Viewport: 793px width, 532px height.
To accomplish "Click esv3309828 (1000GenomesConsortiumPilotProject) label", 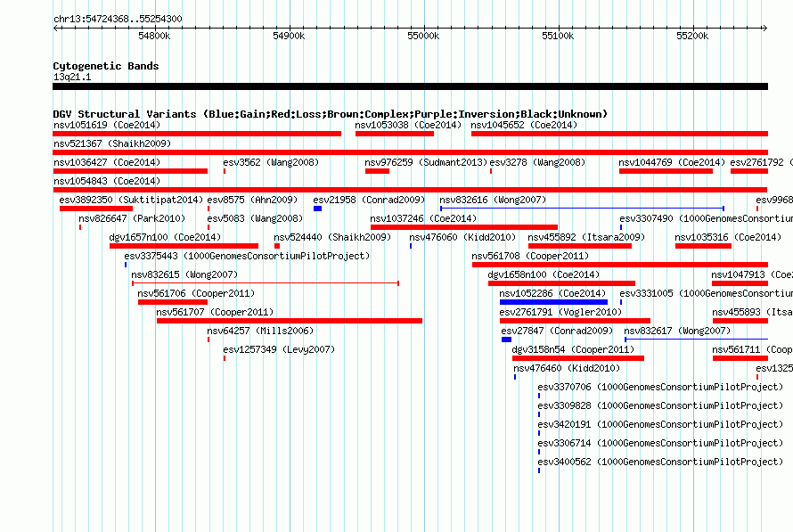I will 660,405.
